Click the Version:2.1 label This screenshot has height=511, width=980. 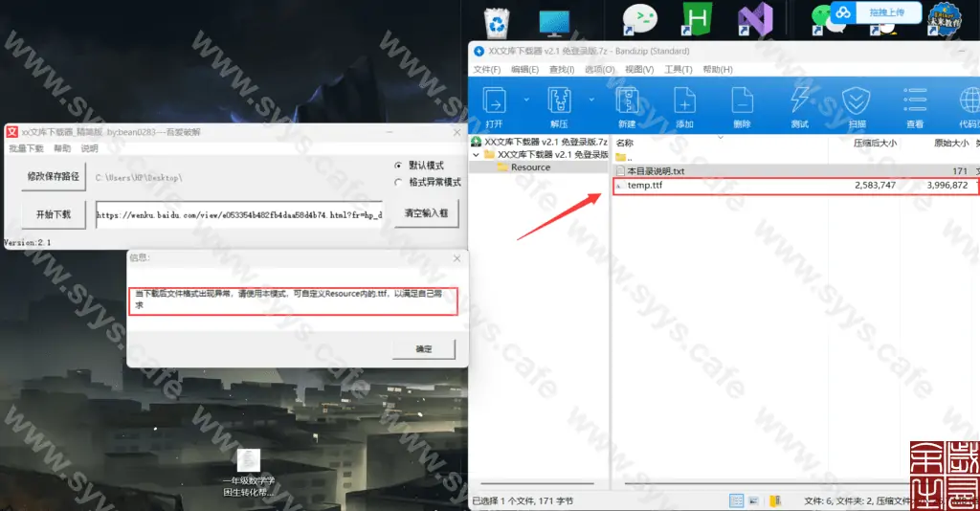pos(28,242)
